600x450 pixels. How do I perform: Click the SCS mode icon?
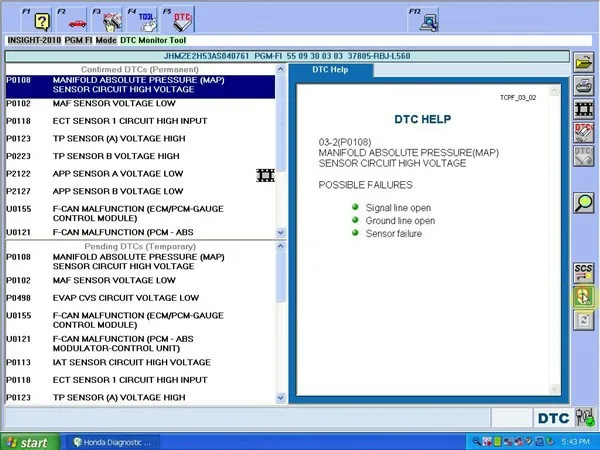pos(584,273)
